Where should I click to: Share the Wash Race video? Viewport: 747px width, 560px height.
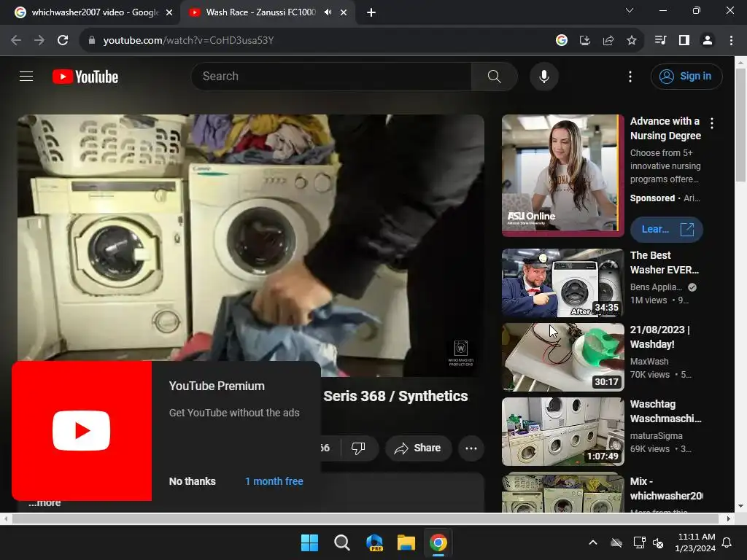pyautogui.click(x=418, y=448)
